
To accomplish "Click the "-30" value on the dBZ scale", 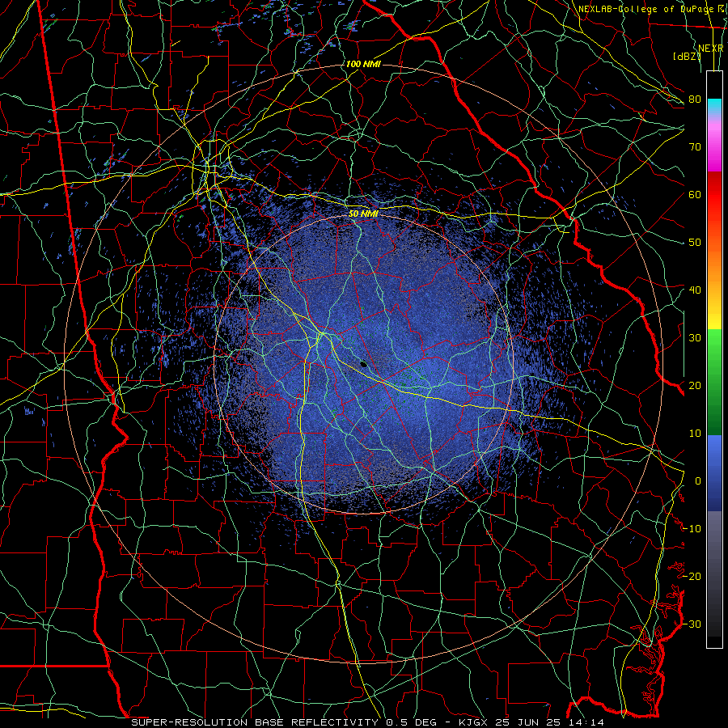I will (x=692, y=624).
